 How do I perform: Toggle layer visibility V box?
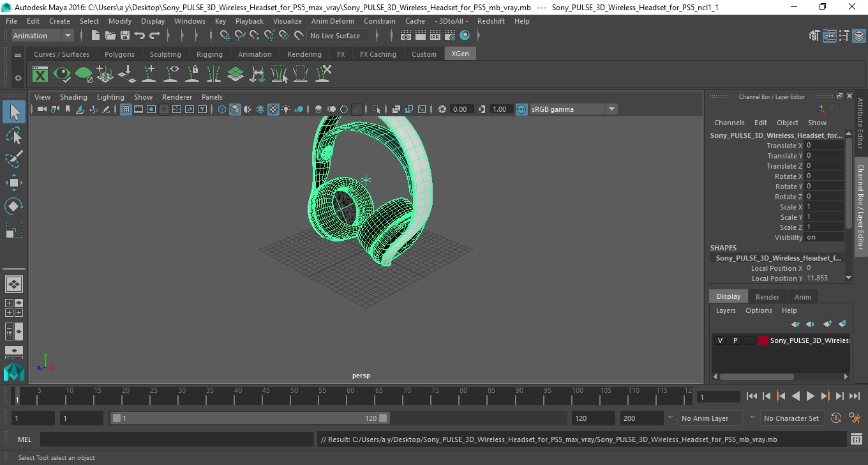pos(720,340)
